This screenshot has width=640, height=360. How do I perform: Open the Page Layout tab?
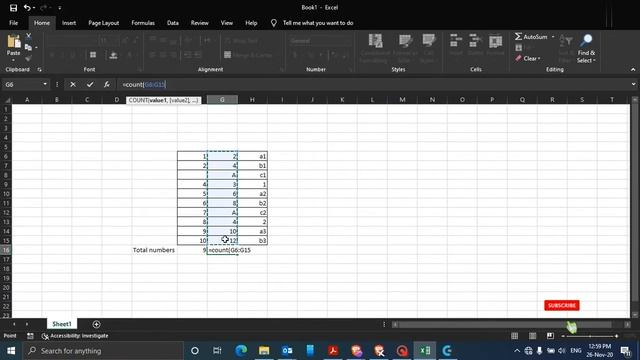pyautogui.click(x=103, y=23)
